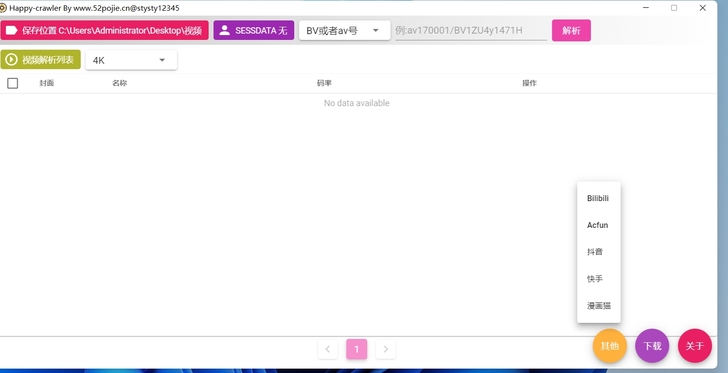Click the Happy-crawler app icon in the title bar
The width and height of the screenshot is (728, 373).
click(x=3, y=8)
